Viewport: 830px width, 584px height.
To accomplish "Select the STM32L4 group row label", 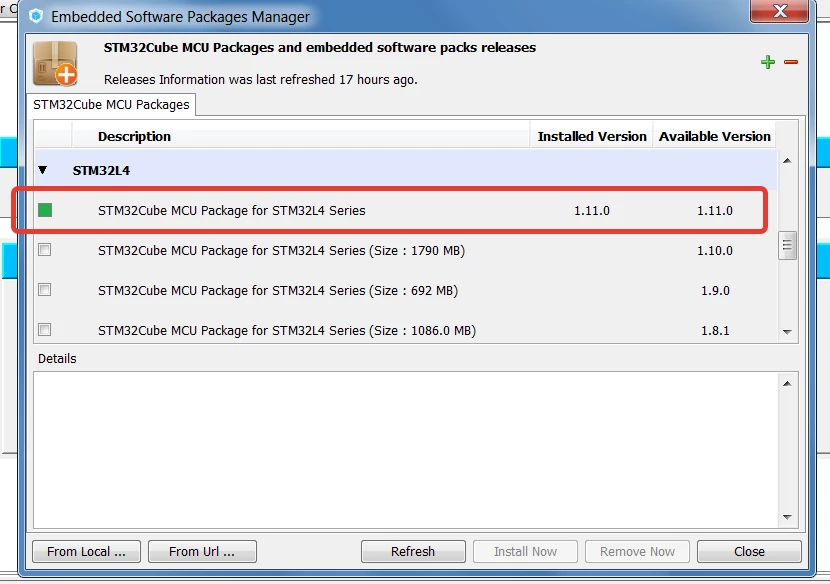I will coord(101,170).
